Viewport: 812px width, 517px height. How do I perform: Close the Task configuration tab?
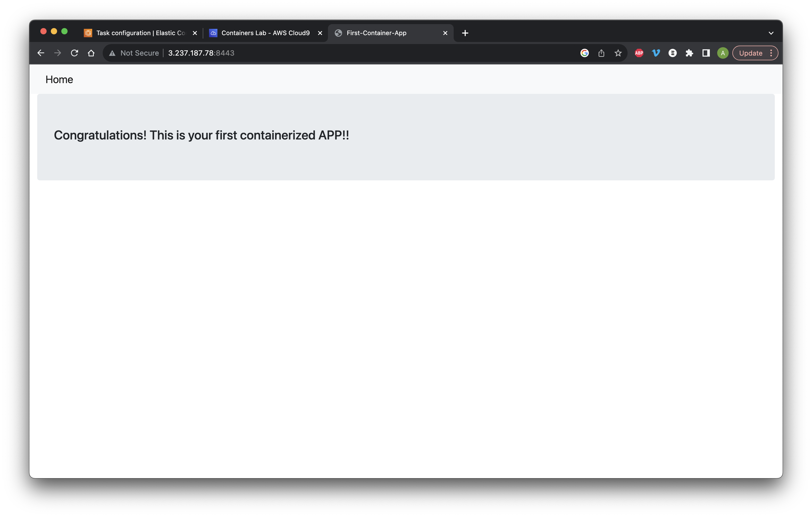195,33
